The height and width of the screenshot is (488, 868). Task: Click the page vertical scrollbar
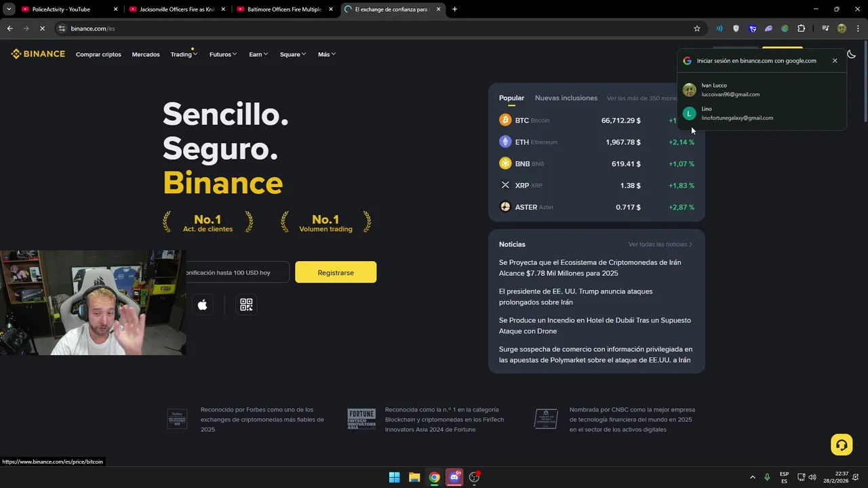[x=865, y=81]
